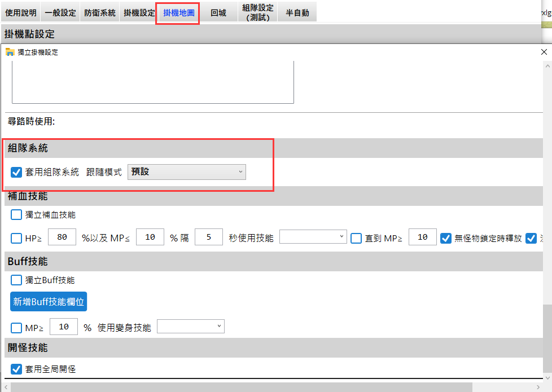Select the 防衛系統 tab
Image resolution: width=552 pixels, height=392 pixels.
pos(100,12)
